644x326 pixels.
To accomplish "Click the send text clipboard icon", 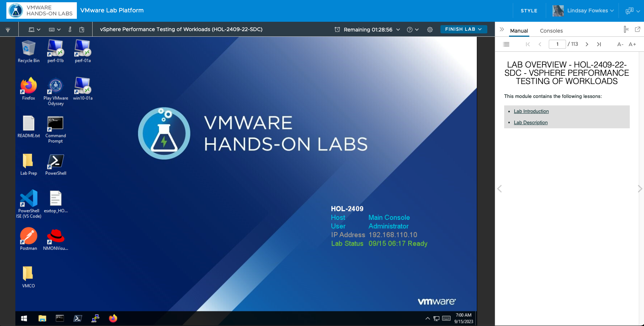I will tap(82, 29).
